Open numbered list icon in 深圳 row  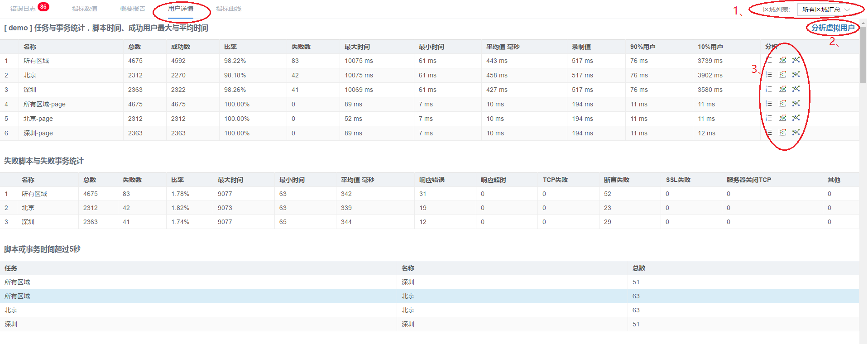pyautogui.click(x=769, y=89)
